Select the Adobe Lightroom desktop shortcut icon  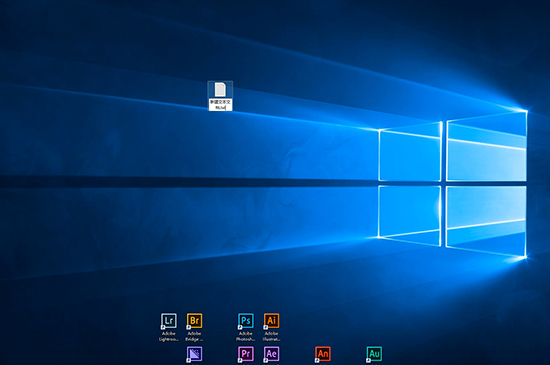(x=169, y=320)
